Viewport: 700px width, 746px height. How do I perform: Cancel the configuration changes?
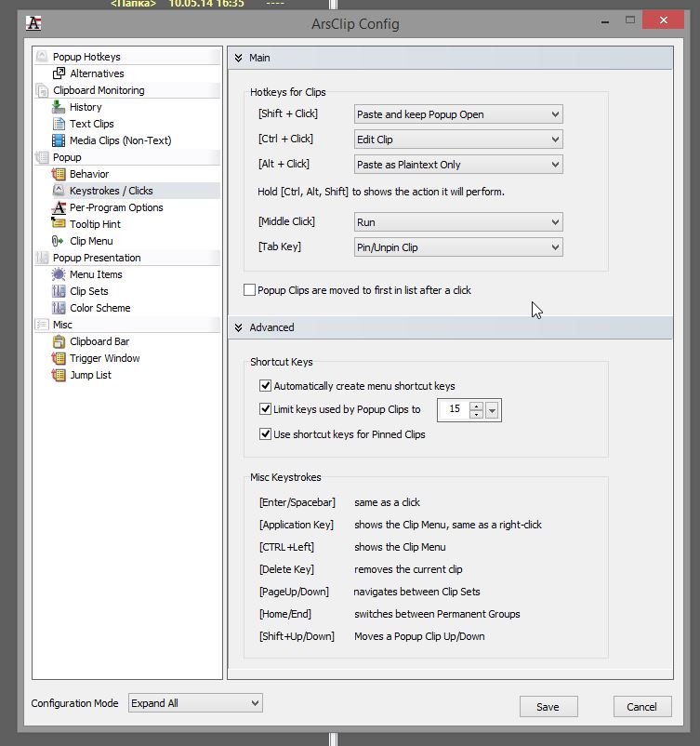[x=642, y=707]
